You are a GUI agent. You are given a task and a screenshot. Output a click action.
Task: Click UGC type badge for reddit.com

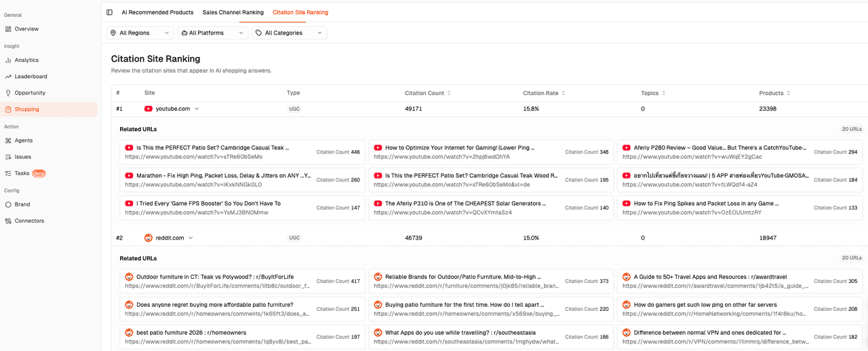(x=294, y=238)
